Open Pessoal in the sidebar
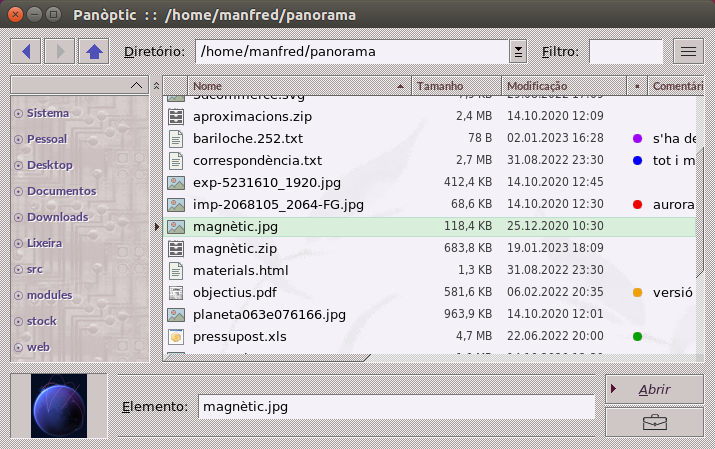 47,139
